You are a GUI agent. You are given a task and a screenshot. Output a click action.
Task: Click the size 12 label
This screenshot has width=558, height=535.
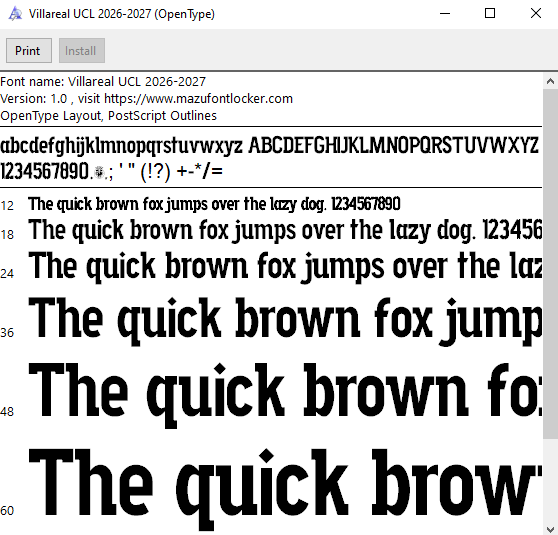coord(7,206)
